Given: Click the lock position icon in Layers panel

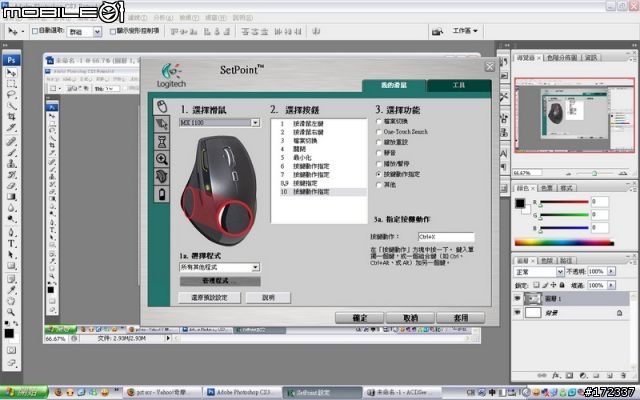Looking at the screenshot, I should pyautogui.click(x=553, y=285).
